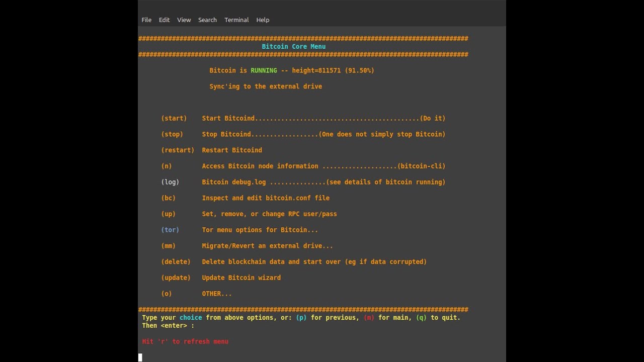Click the (mm) option label
This screenshot has width=644, height=362.
point(168,246)
